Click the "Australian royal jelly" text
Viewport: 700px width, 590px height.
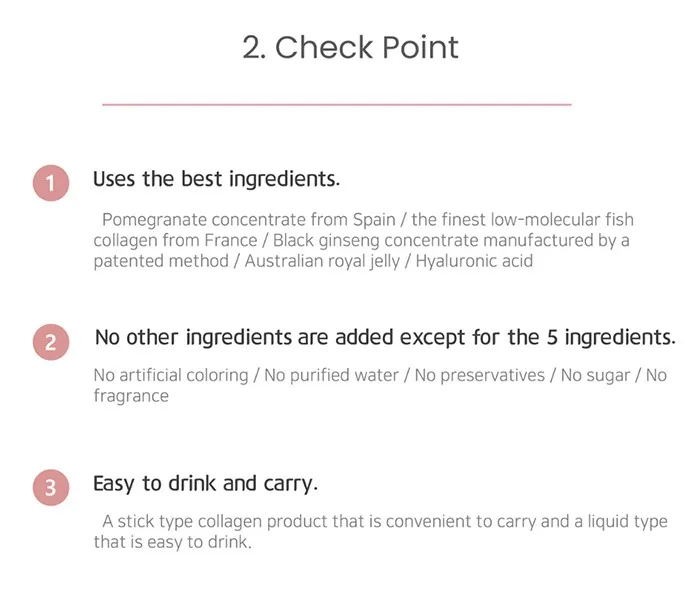coord(323,262)
